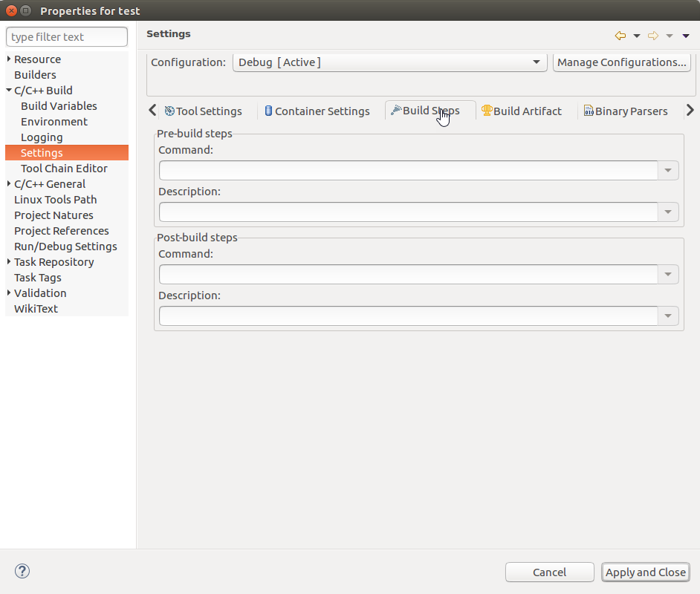Select Builders in the tree

(35, 75)
